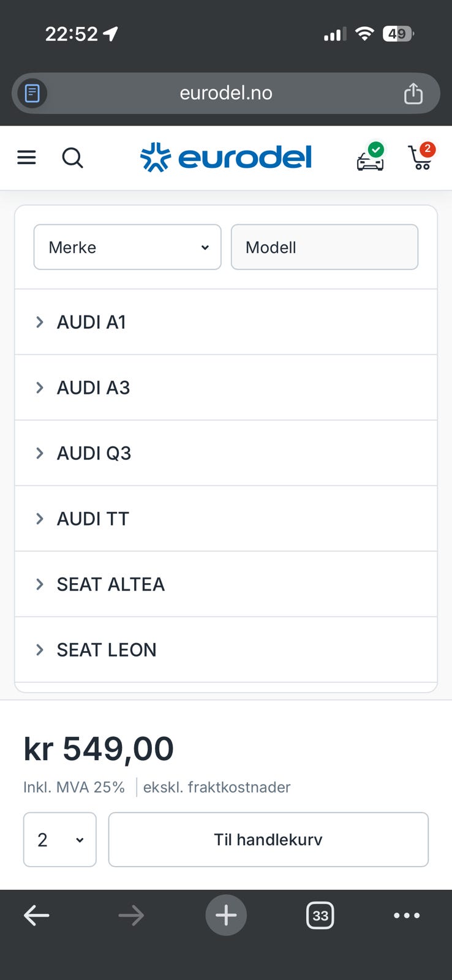Click the Modell field

coord(325,247)
